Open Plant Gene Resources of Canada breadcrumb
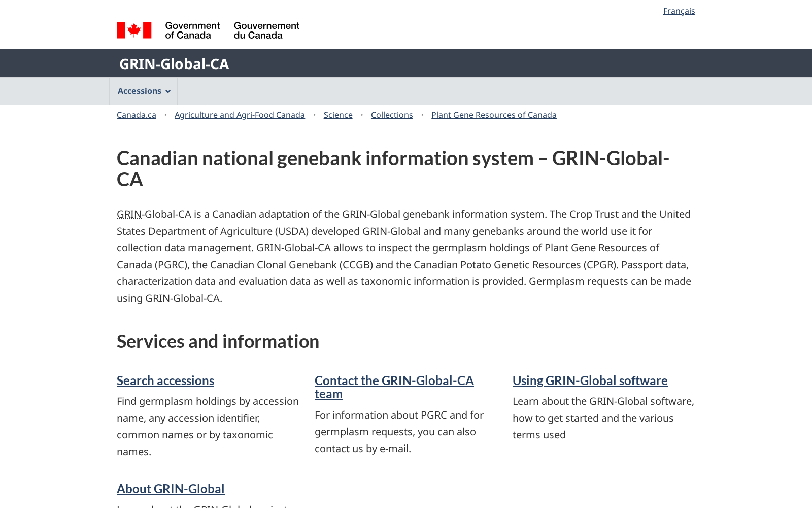 (x=494, y=115)
